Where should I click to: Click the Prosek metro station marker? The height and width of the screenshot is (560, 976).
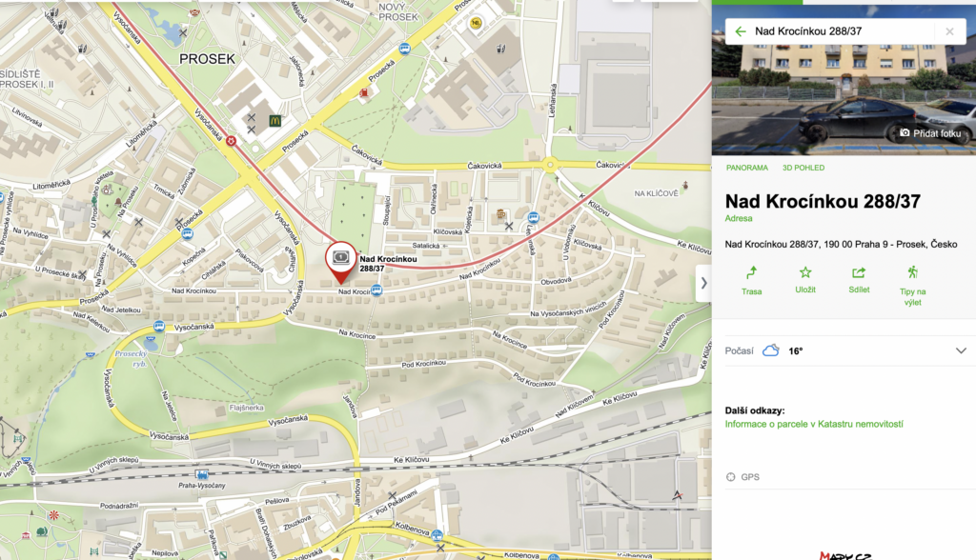click(231, 141)
